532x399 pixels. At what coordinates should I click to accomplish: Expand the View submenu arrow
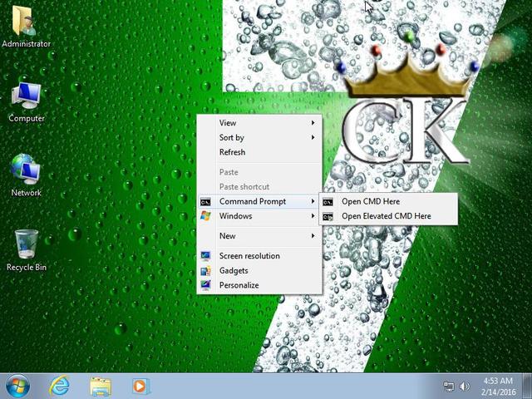point(313,123)
